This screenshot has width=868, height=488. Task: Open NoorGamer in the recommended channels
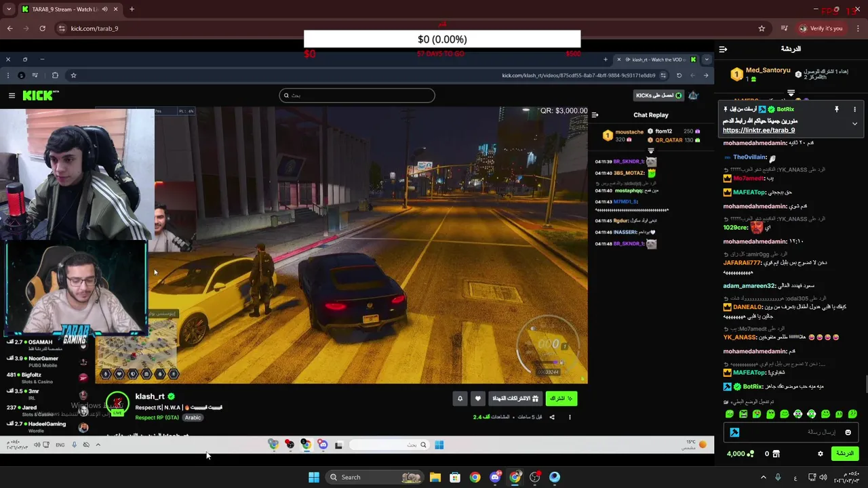pos(46,361)
